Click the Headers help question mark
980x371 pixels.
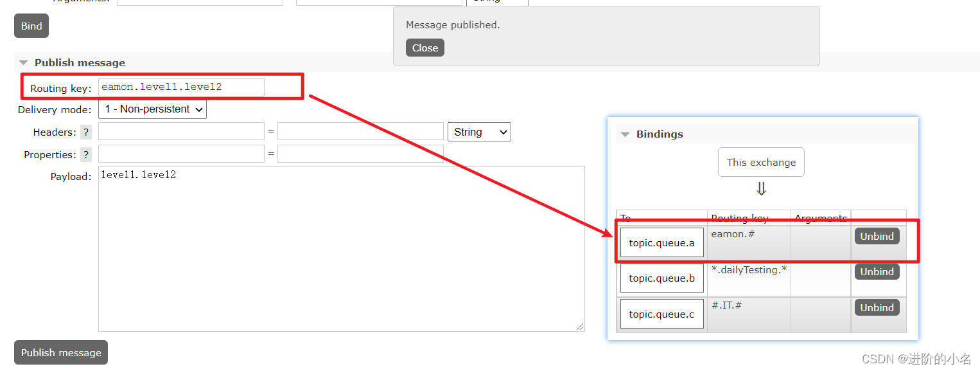(86, 132)
